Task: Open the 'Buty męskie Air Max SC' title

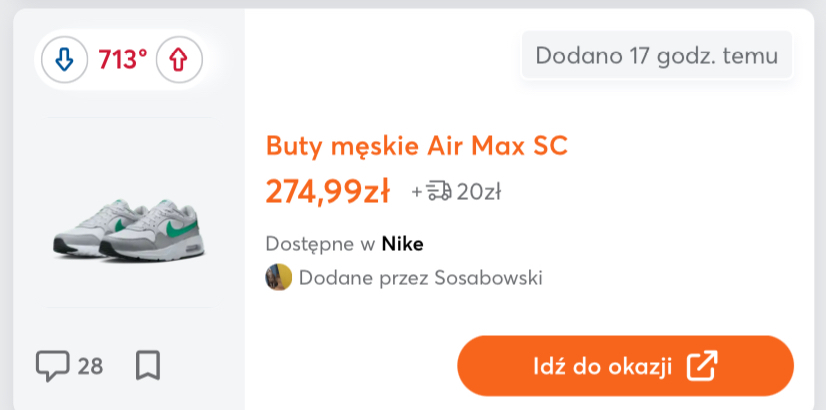Action: tap(416, 146)
